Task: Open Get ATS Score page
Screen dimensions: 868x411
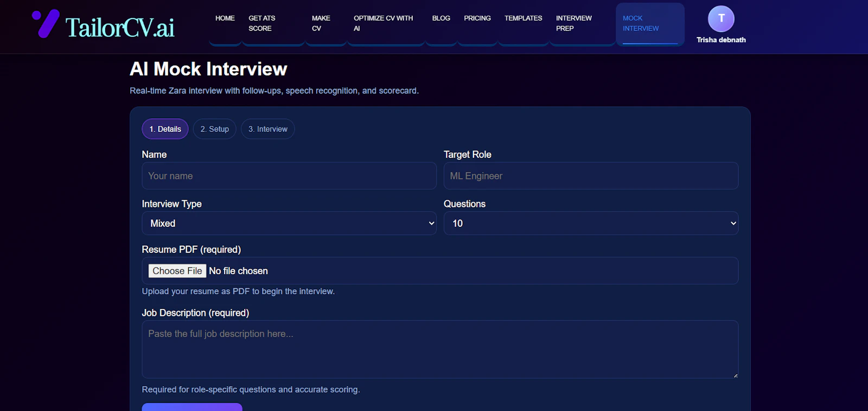Action: click(262, 23)
